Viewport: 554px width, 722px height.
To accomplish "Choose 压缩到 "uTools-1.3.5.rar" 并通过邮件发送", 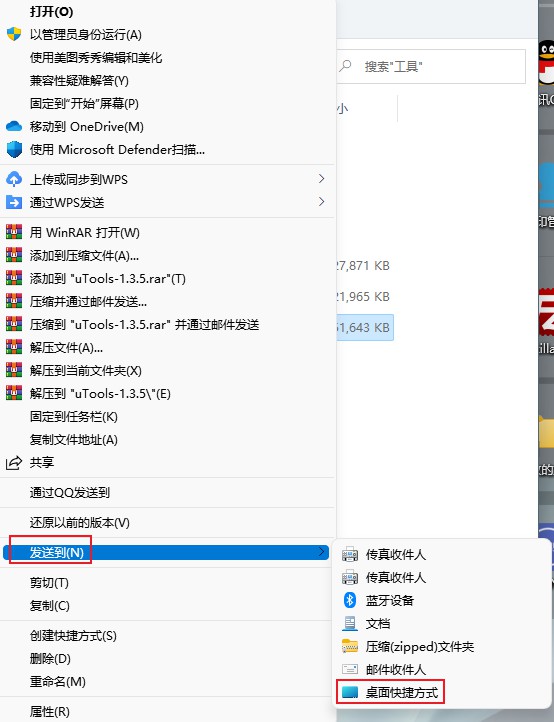I will 145,325.
